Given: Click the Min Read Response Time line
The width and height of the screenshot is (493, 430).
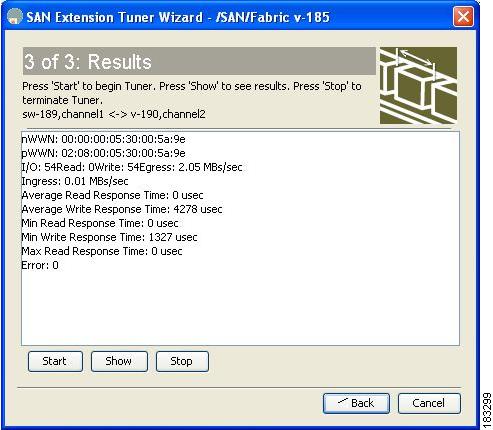Looking at the screenshot, I should click(100, 223).
